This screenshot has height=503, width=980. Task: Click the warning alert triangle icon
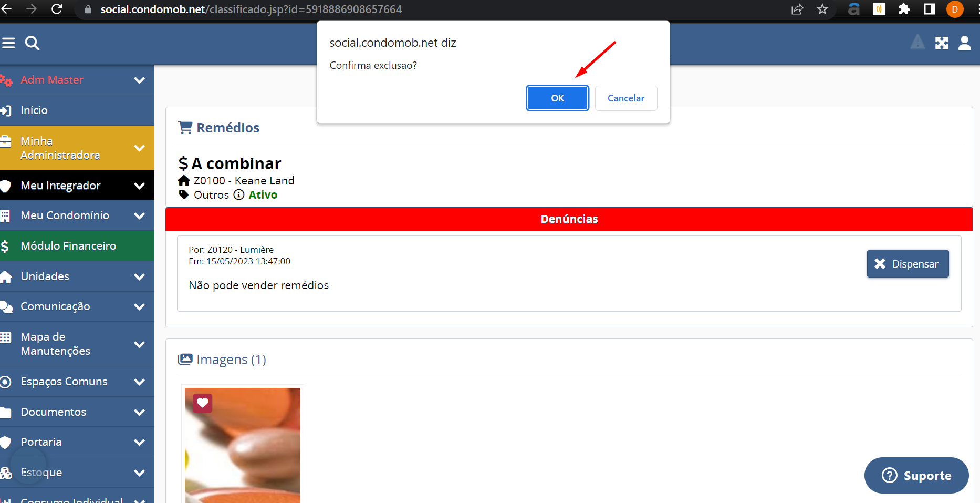pos(918,42)
